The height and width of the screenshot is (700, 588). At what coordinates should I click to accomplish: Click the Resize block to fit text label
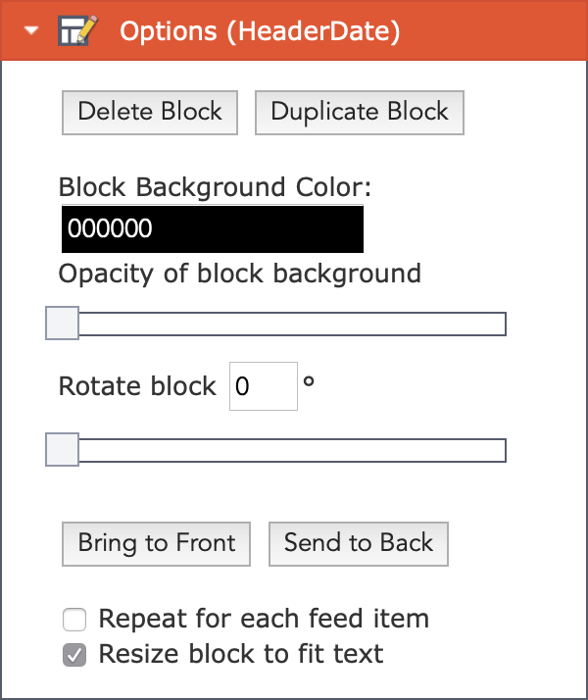pyautogui.click(x=241, y=654)
